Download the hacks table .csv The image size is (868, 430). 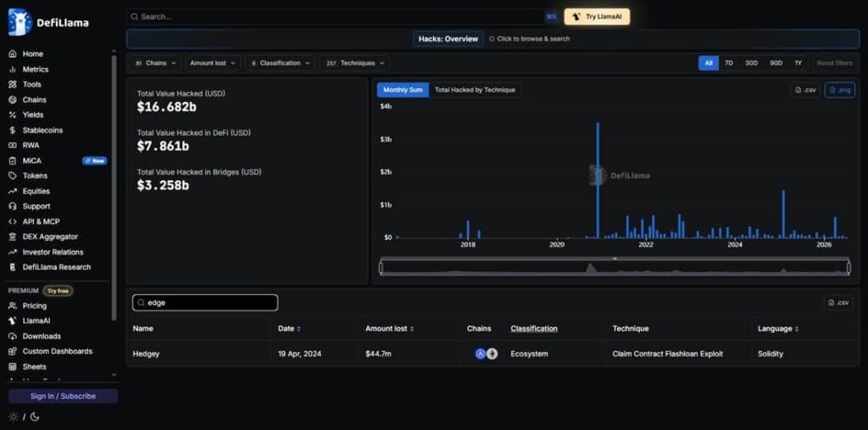[x=838, y=303]
